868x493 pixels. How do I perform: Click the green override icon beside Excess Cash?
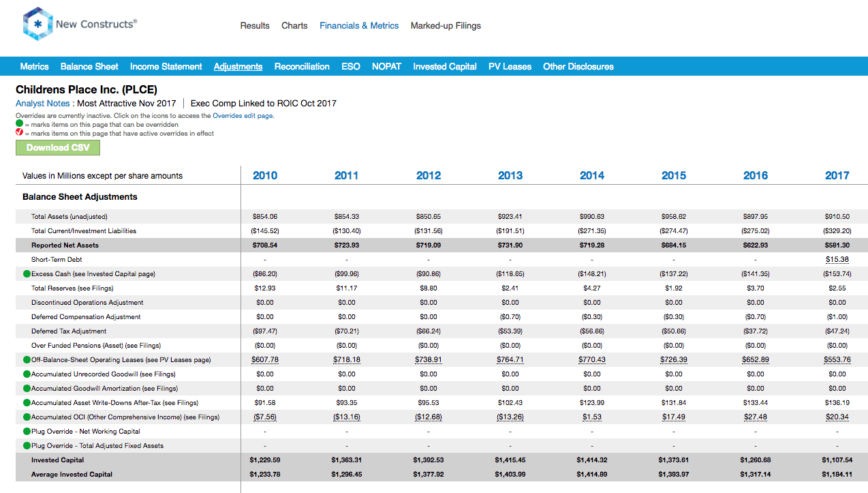click(x=27, y=274)
